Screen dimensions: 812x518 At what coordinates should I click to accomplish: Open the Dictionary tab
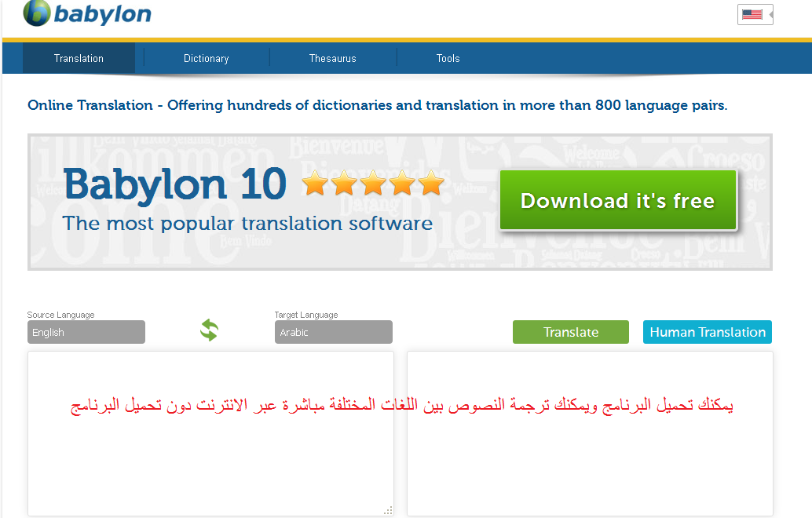click(206, 58)
